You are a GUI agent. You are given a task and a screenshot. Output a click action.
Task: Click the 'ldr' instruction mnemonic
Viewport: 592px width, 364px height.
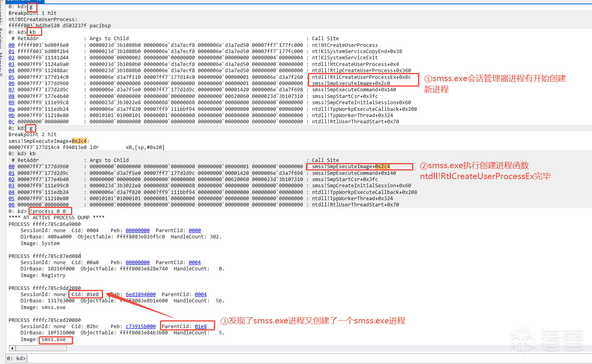(94, 147)
